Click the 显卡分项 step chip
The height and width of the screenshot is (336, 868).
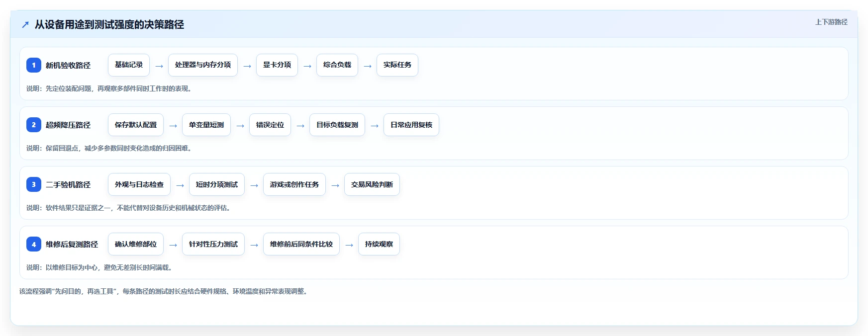(x=277, y=65)
